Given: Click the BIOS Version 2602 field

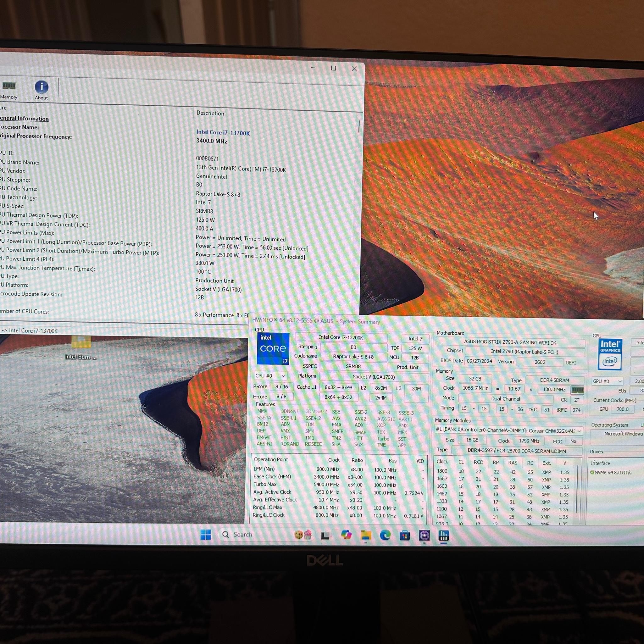Looking at the screenshot, I should pos(540,362).
